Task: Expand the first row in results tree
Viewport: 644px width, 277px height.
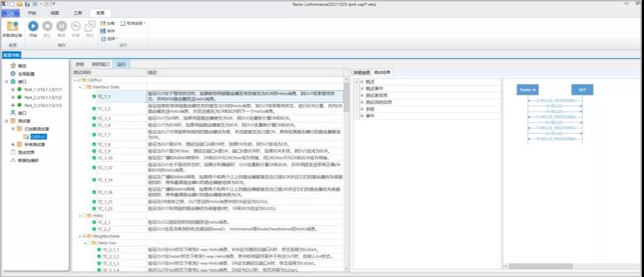Action: pyautogui.click(x=362, y=82)
